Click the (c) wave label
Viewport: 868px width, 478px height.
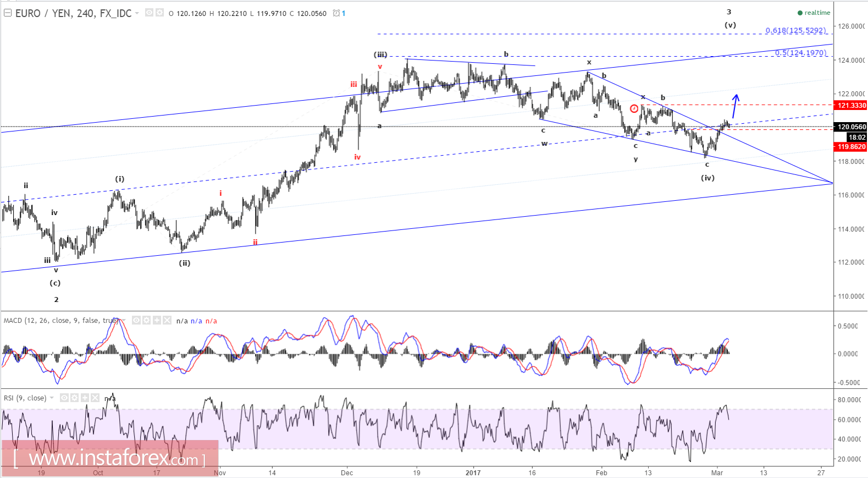pos(55,283)
